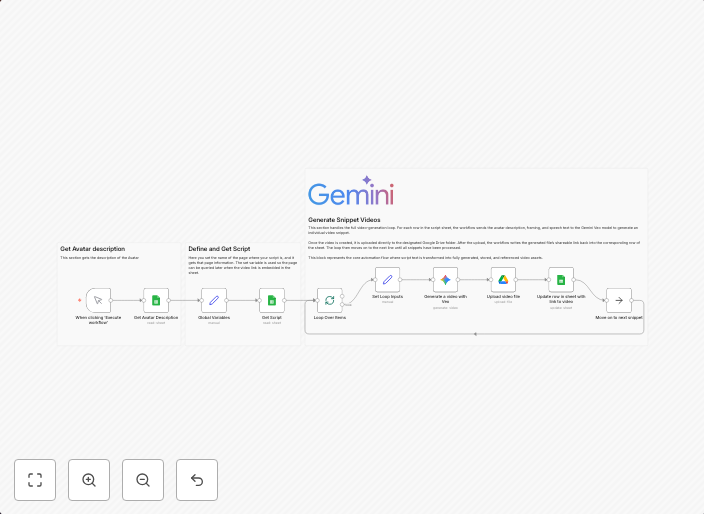Screen dimensions: 704x514
Task: Select the 'When clicking Execute workflow' trigger node
Action: pos(98,300)
